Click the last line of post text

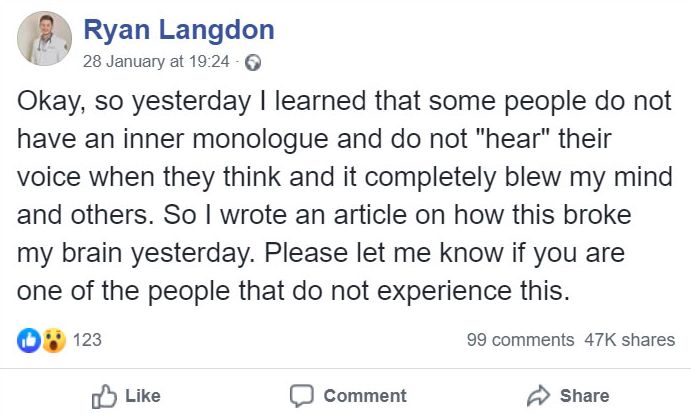(x=293, y=292)
